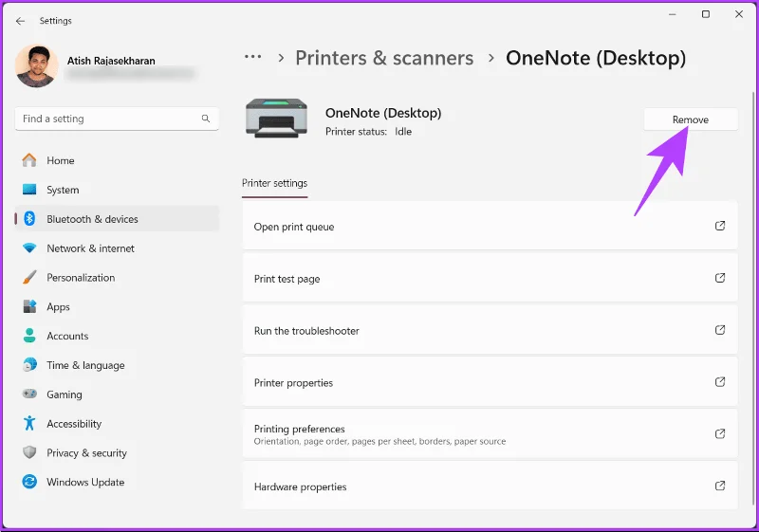The width and height of the screenshot is (759, 532).
Task: Click the OneNote printer device icon
Action: click(276, 118)
